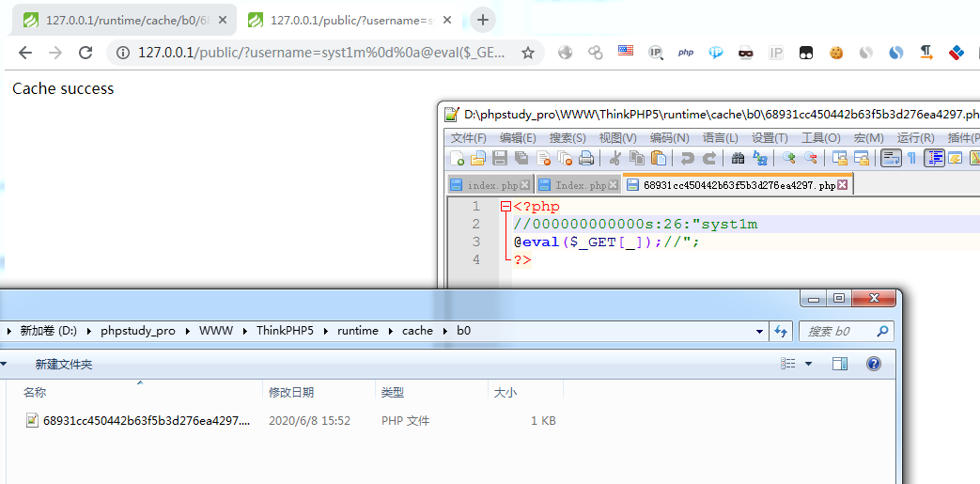Open 工具(O) menu in Notepad++

tap(820, 137)
